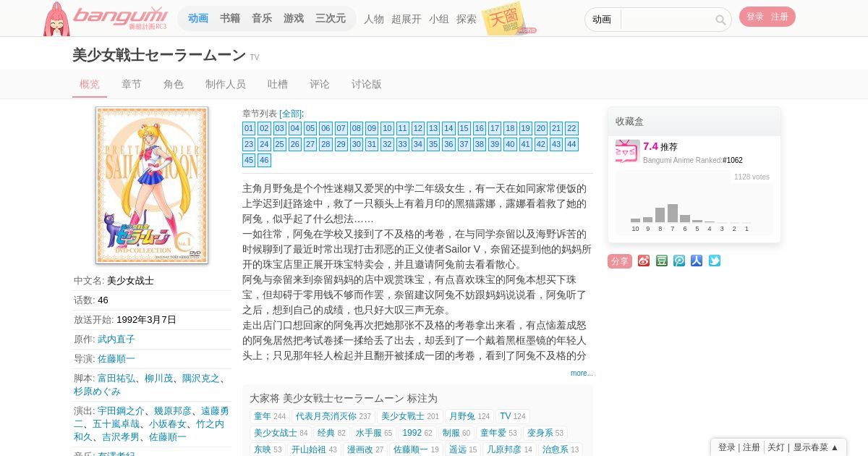Viewport: 868px width, 456px height.
Task: Select 音乐 in top navigation
Action: 262,18
